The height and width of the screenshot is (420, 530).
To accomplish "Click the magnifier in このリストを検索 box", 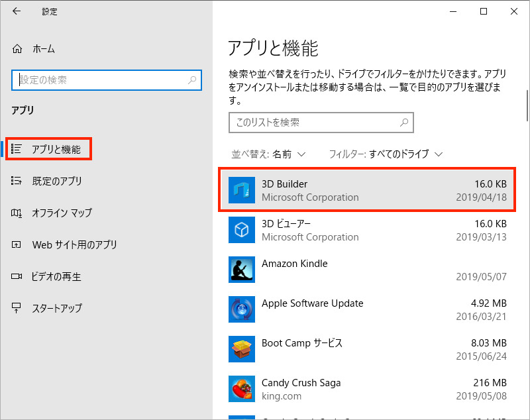I will coord(404,123).
